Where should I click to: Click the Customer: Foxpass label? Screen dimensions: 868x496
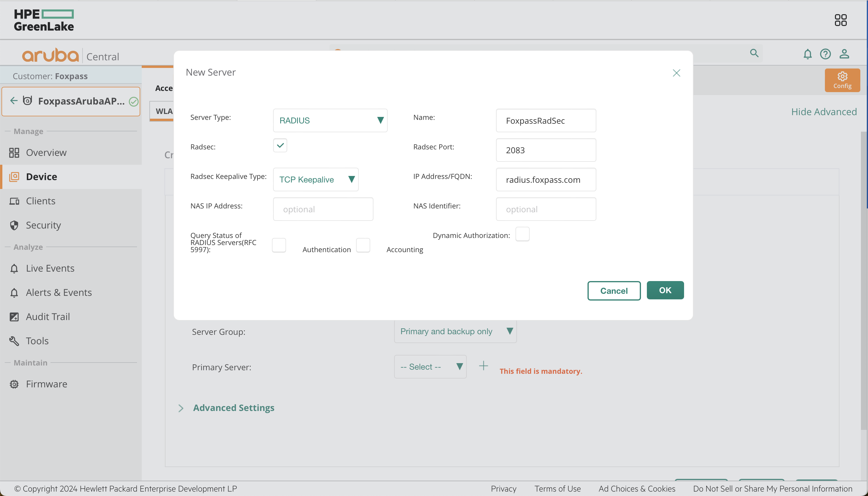[x=50, y=76]
